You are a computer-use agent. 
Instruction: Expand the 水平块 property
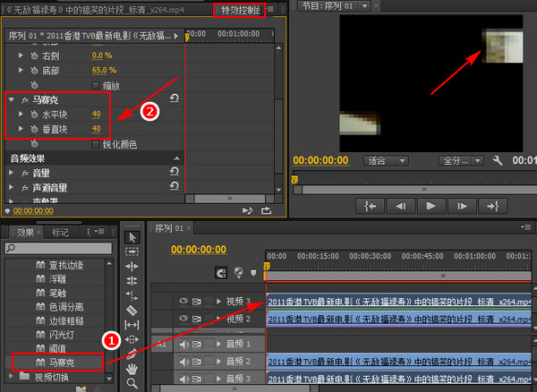pos(21,114)
